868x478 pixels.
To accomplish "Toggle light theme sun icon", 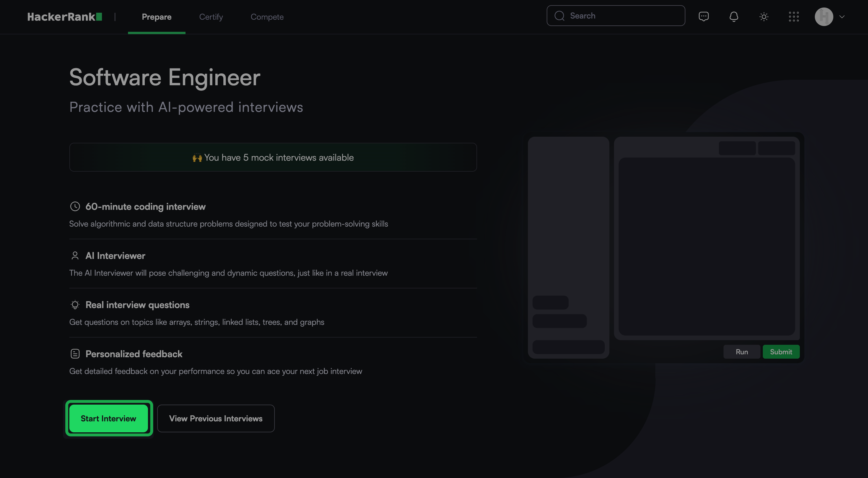I will tap(764, 16).
